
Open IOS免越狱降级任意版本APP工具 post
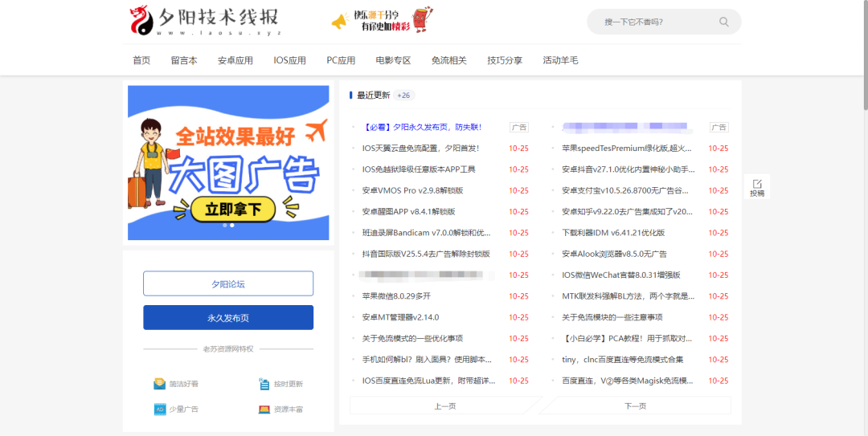pos(419,169)
